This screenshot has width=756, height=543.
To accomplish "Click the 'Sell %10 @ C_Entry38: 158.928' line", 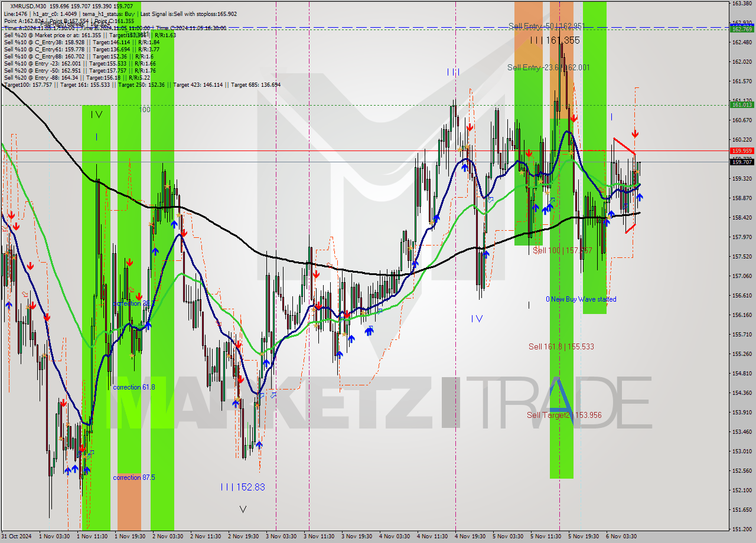I will tap(82, 42).
